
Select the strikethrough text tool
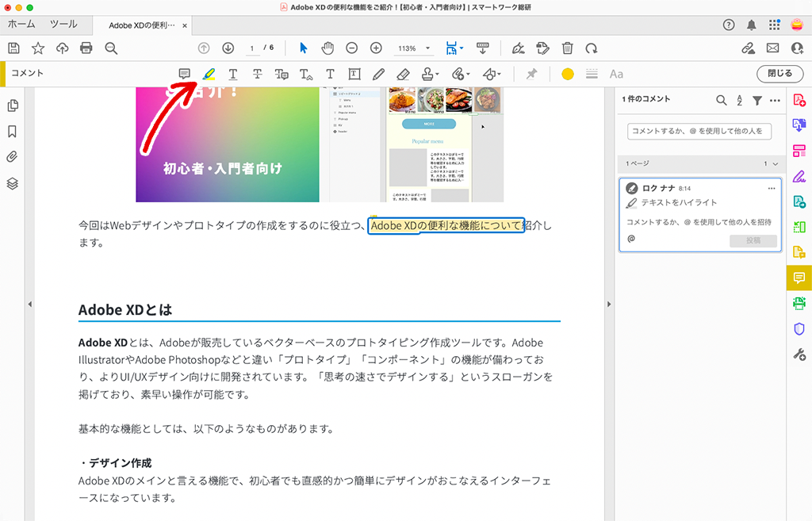[258, 74]
